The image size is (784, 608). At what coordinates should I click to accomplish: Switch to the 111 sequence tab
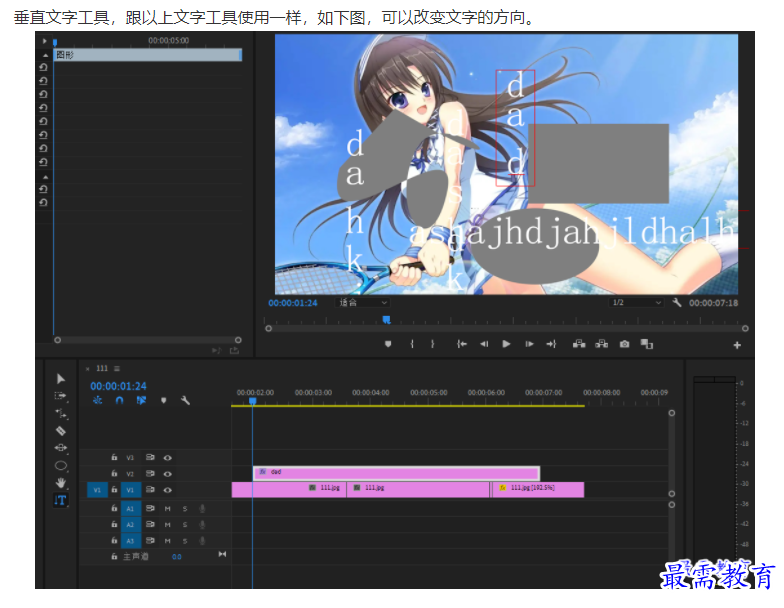pyautogui.click(x=102, y=368)
